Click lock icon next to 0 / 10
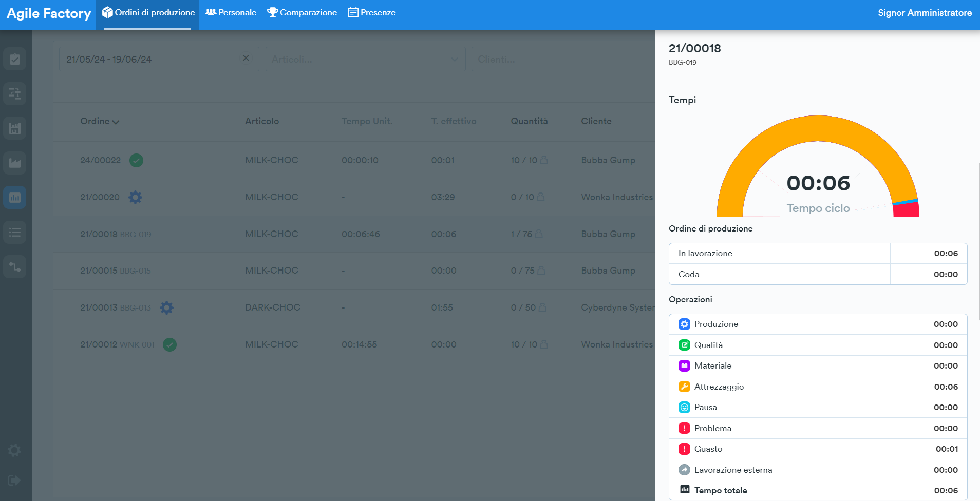This screenshot has height=501, width=980. point(541,197)
